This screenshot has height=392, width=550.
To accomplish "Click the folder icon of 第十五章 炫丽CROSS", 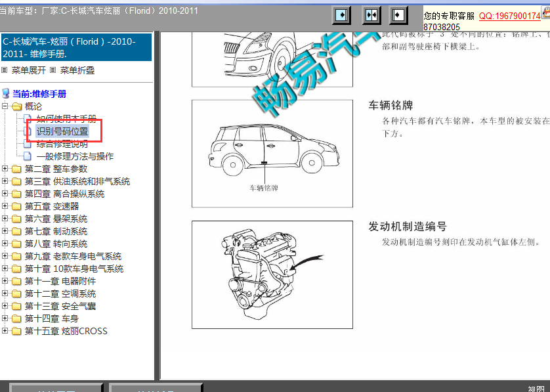I will click(x=17, y=331).
